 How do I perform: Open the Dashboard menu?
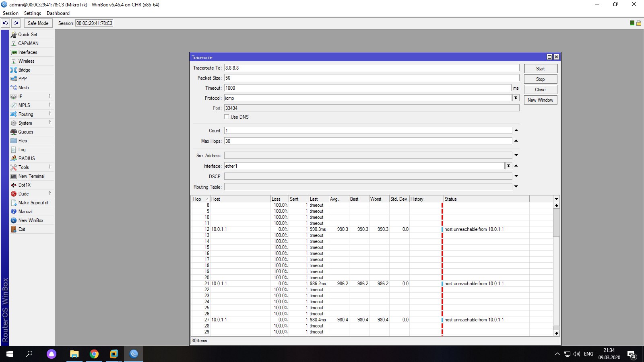pos(58,13)
